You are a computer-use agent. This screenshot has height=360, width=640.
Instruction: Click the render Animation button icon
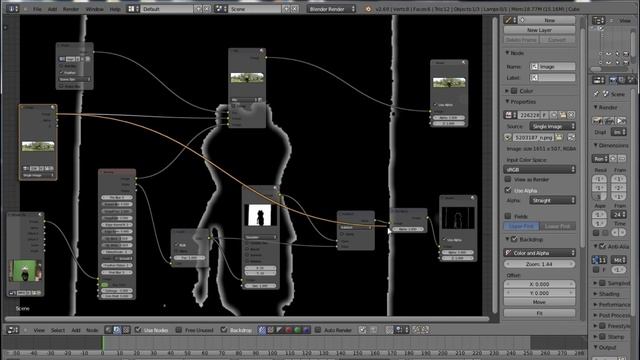609,121
